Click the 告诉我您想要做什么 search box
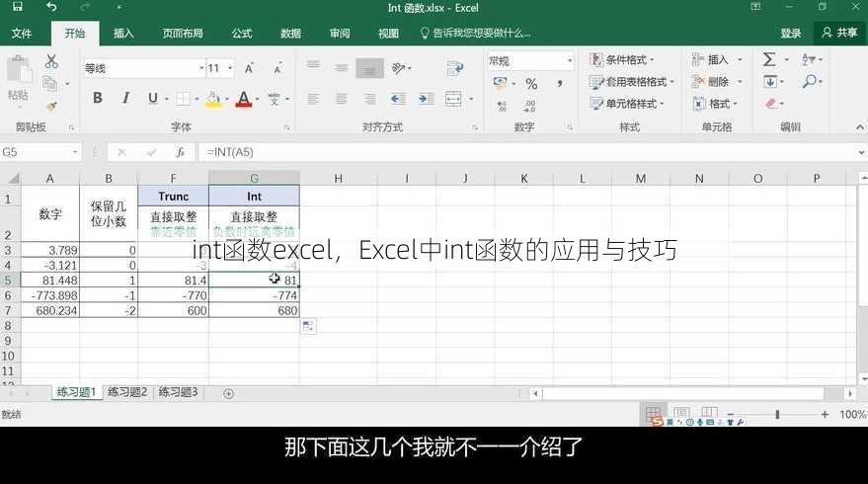 coord(476,34)
